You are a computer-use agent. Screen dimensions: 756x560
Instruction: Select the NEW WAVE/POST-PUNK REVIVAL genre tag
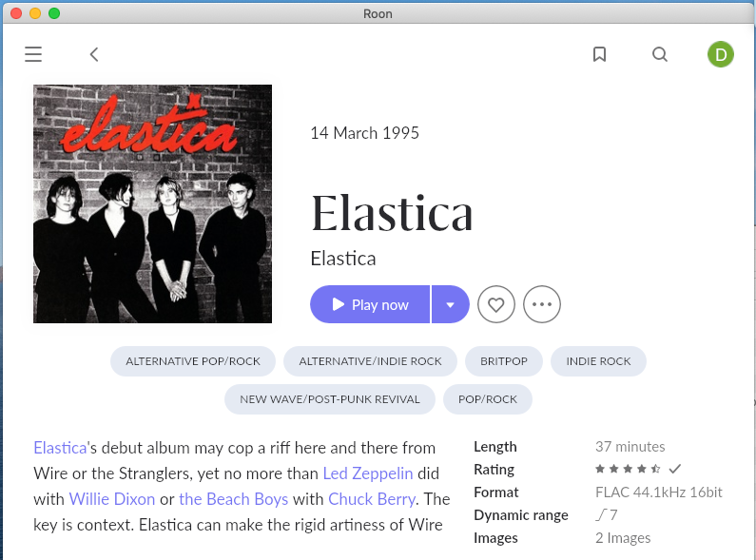[x=330, y=399]
